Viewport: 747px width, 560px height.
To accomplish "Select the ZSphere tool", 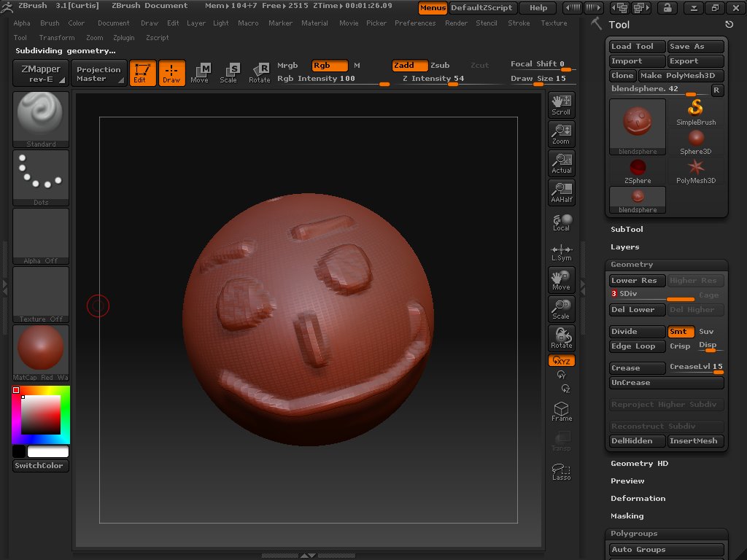I will [638, 171].
